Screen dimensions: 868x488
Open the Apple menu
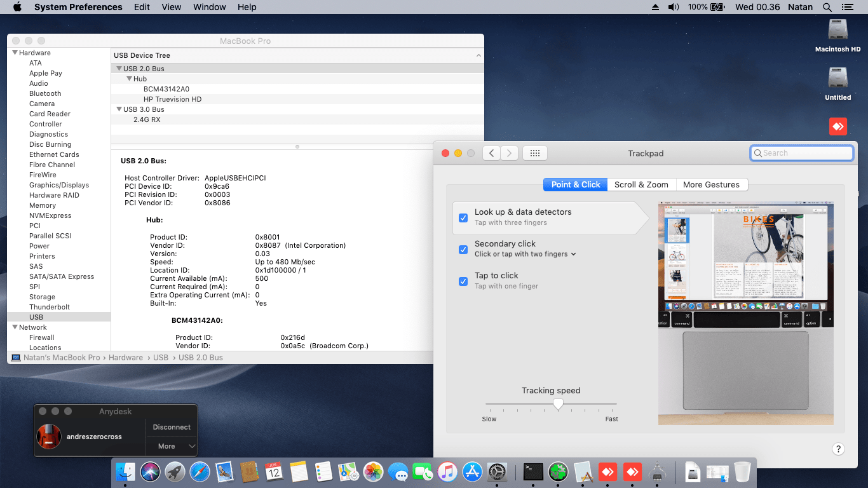17,7
